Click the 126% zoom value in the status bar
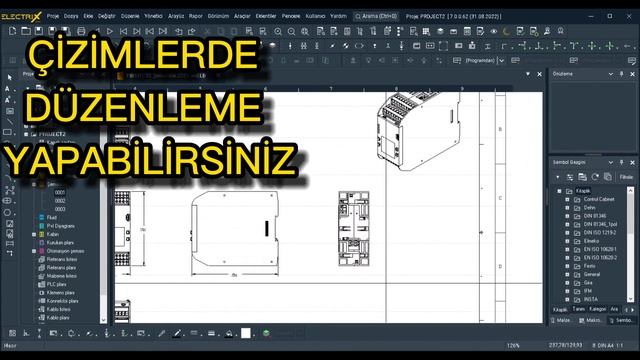640x360 pixels. (x=513, y=346)
